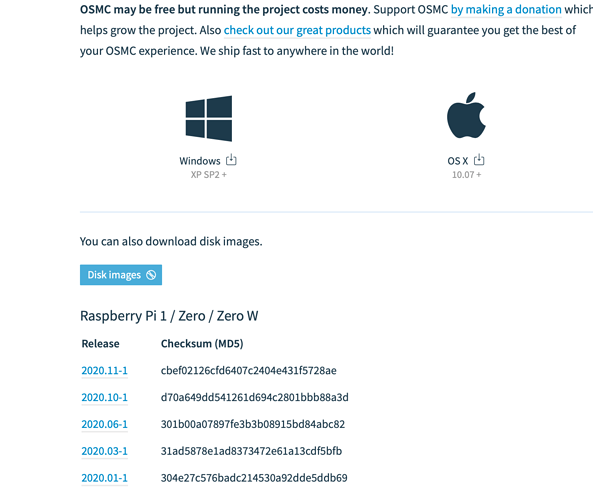Click the 'XP SP2 +' requirement text
Viewport: 593px width, 500px height.
[x=208, y=175]
